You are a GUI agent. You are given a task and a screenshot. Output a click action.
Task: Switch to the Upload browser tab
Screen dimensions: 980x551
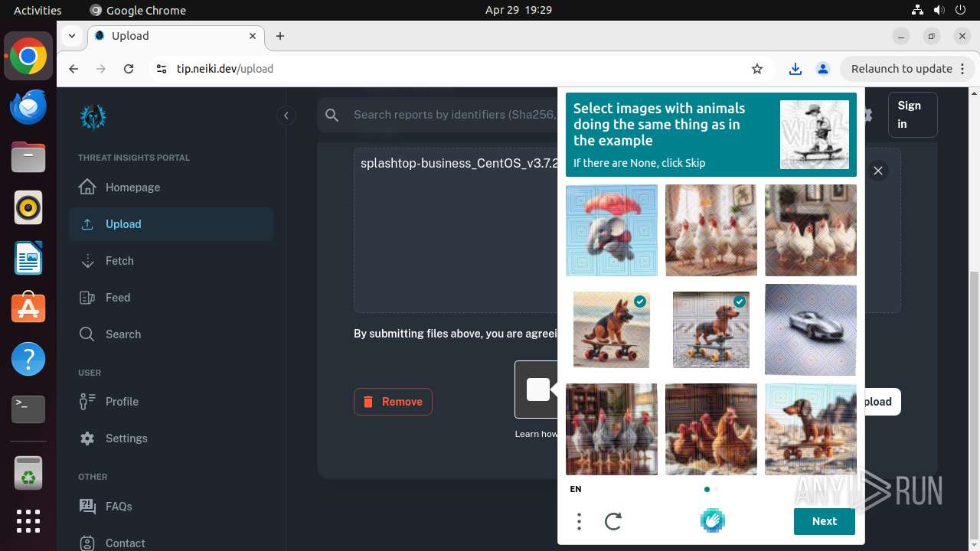(x=175, y=36)
